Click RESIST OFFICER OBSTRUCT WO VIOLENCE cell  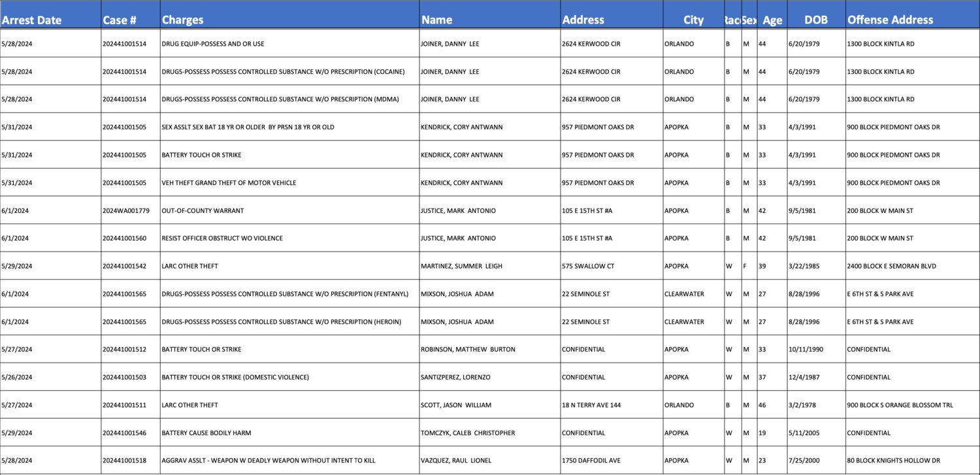[x=290, y=238]
